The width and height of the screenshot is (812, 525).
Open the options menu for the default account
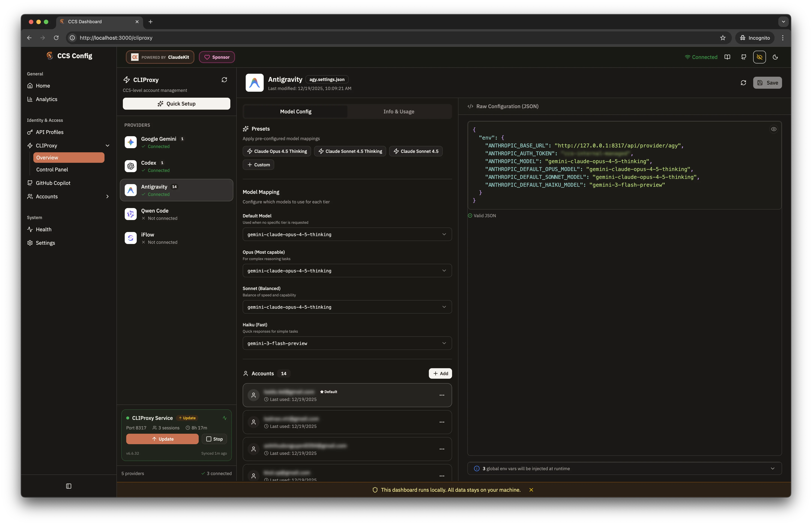tap(442, 395)
